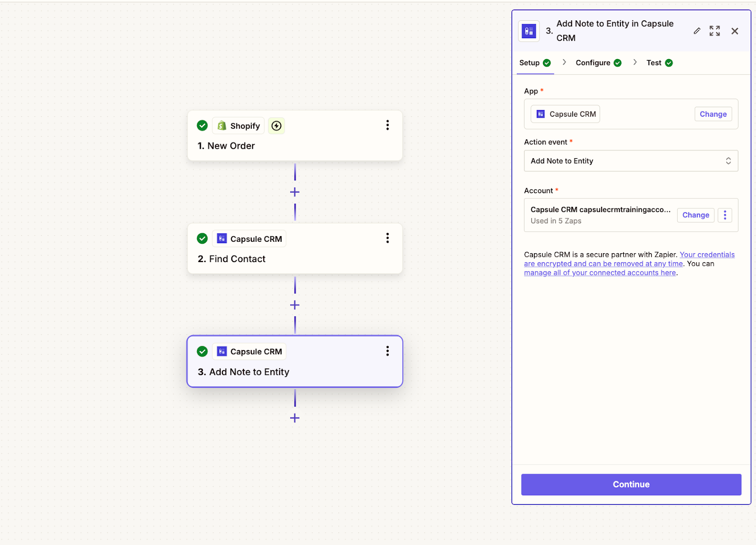Rename the step with the pencil icon

(697, 31)
